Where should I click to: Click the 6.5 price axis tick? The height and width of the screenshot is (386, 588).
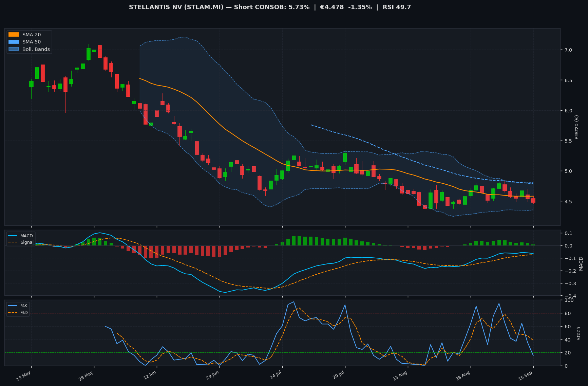pos(568,80)
